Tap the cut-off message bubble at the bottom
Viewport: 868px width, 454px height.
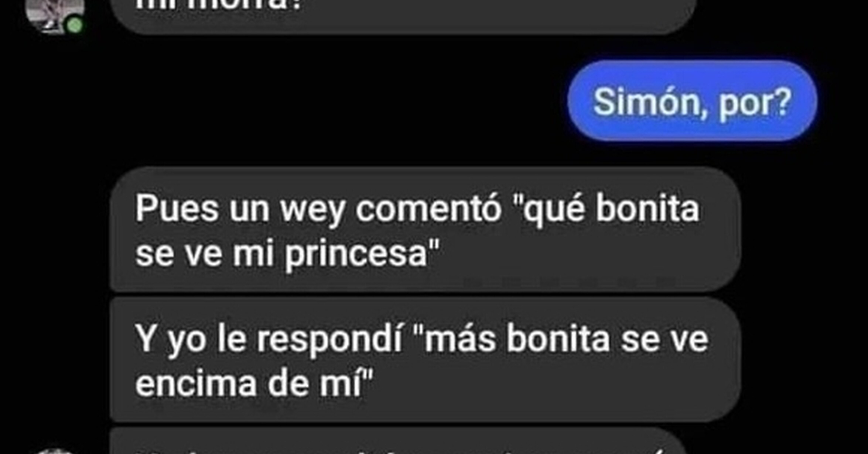397,441
